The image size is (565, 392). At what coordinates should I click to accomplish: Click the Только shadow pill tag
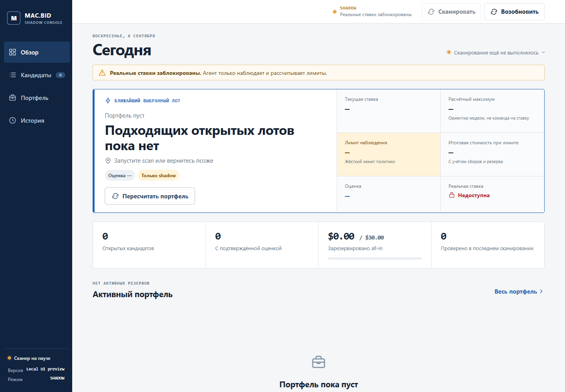tap(159, 175)
